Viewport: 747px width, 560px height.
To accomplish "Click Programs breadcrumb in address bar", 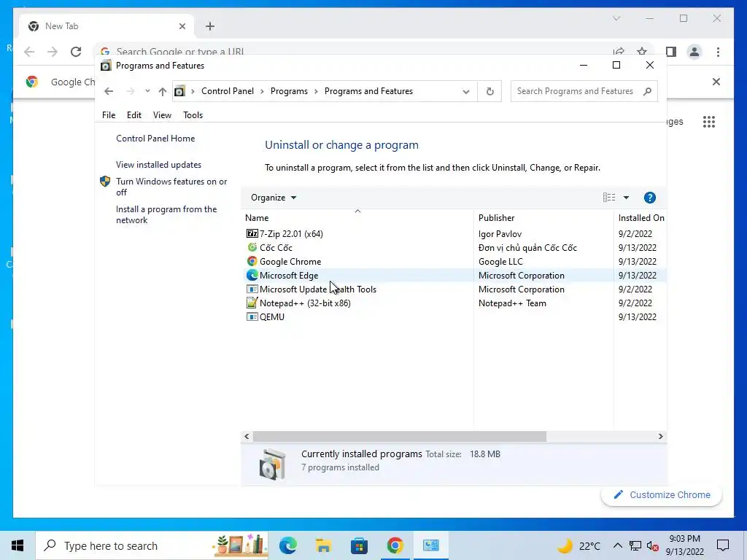I will [289, 91].
